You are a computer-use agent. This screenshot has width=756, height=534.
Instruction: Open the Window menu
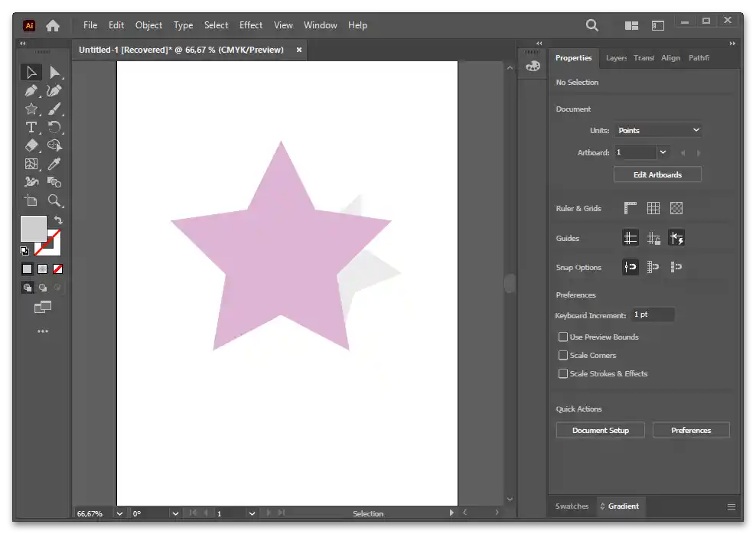320,25
